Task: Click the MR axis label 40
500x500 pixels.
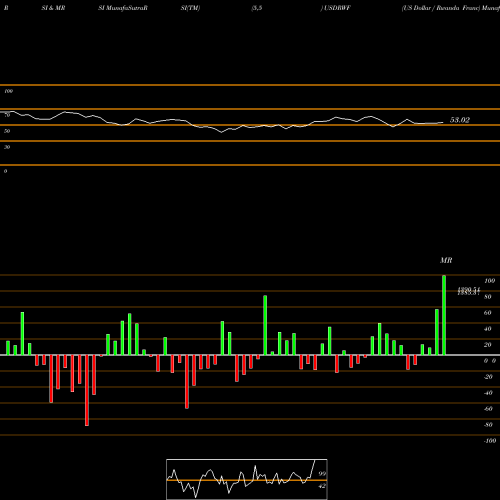Action: [487, 329]
